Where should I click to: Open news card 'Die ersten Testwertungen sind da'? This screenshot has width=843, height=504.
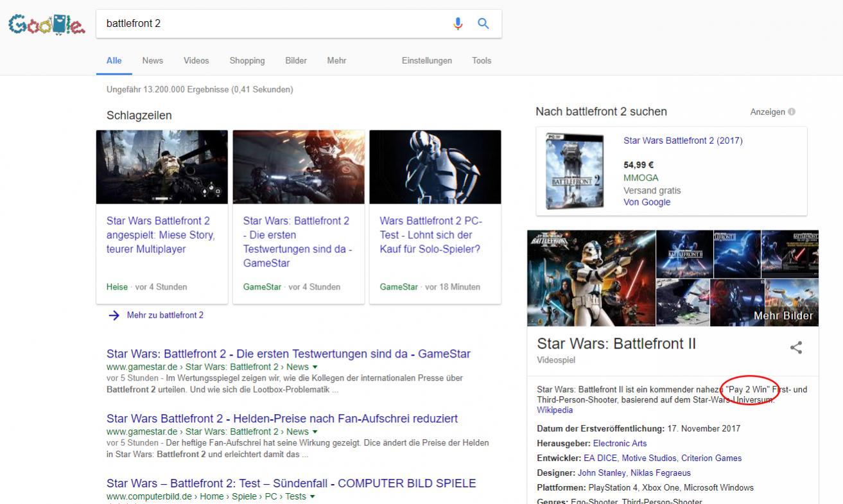[x=297, y=242]
